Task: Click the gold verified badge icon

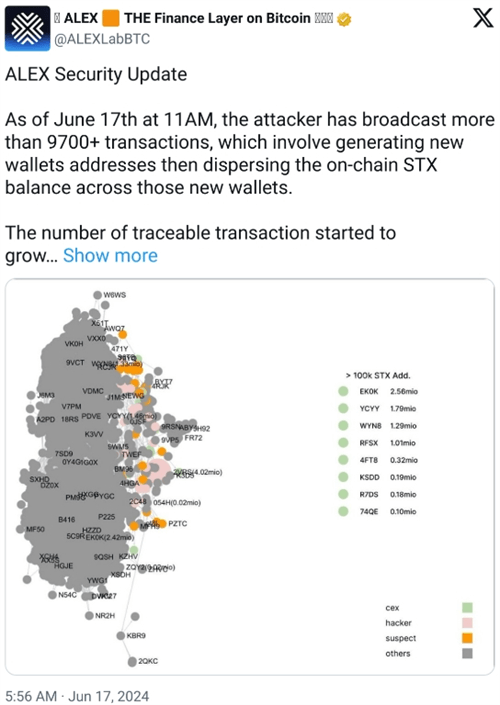Action: click(344, 19)
